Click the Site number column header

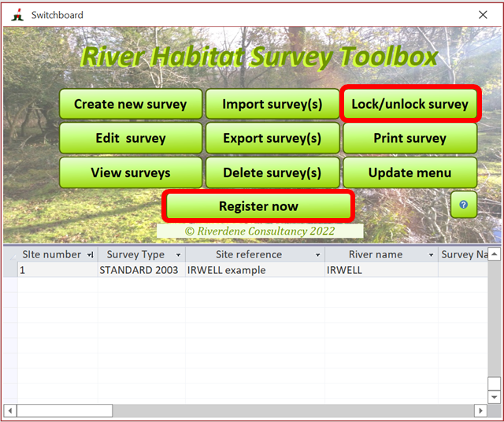point(57,254)
